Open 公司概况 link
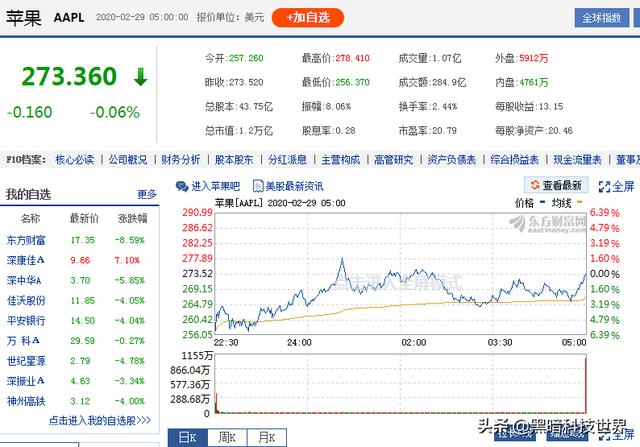This screenshot has height=447, width=640. [128, 160]
